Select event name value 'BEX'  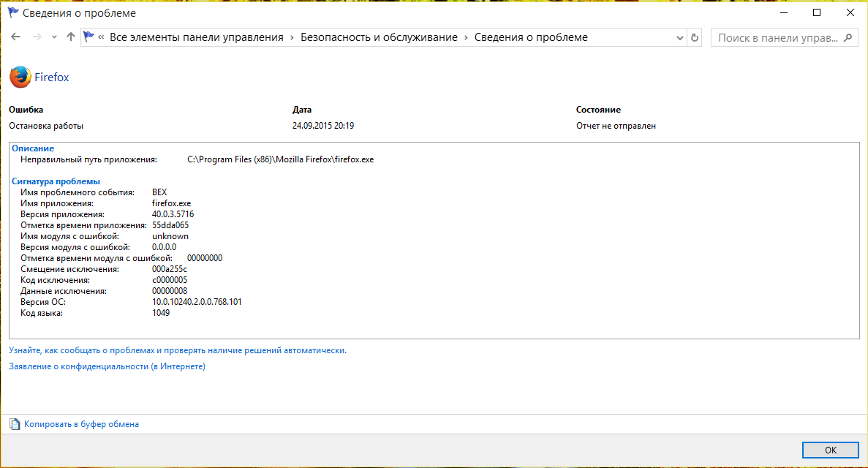coord(159,192)
